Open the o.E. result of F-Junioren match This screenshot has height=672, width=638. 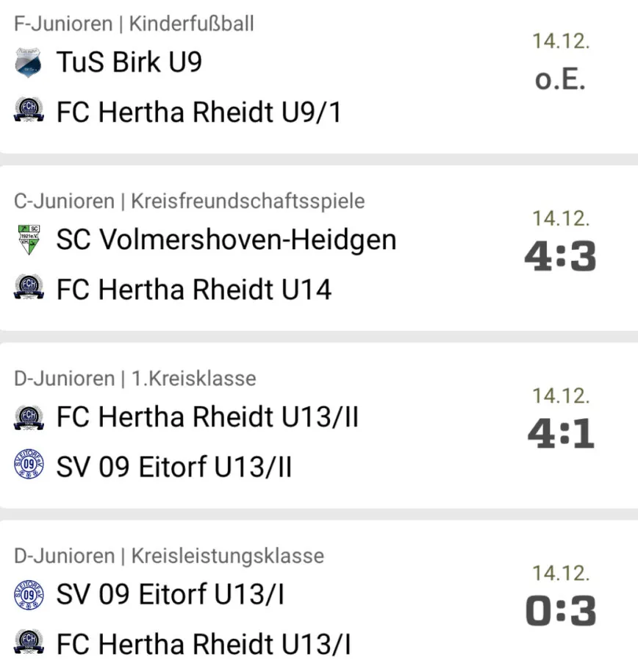(560, 79)
